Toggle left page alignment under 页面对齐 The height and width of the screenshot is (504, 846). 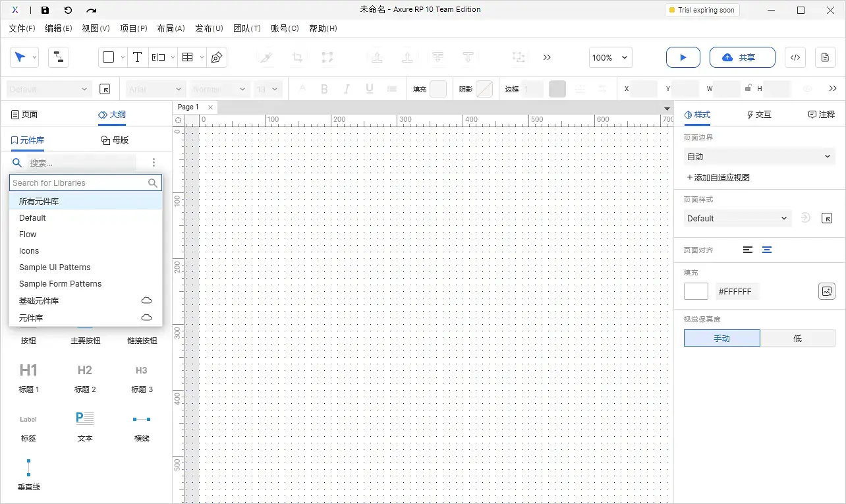pos(748,250)
